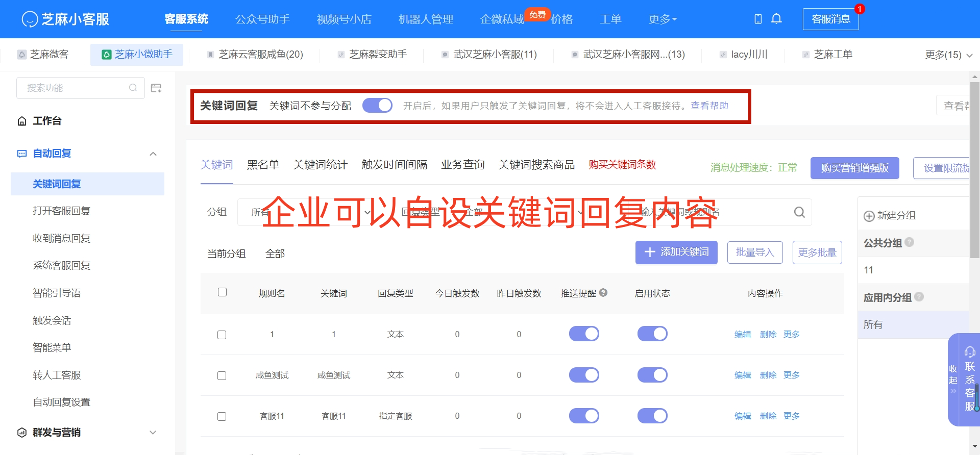Open the 分组 dropdown selector
Screen dimensions: 980x455
point(311,212)
